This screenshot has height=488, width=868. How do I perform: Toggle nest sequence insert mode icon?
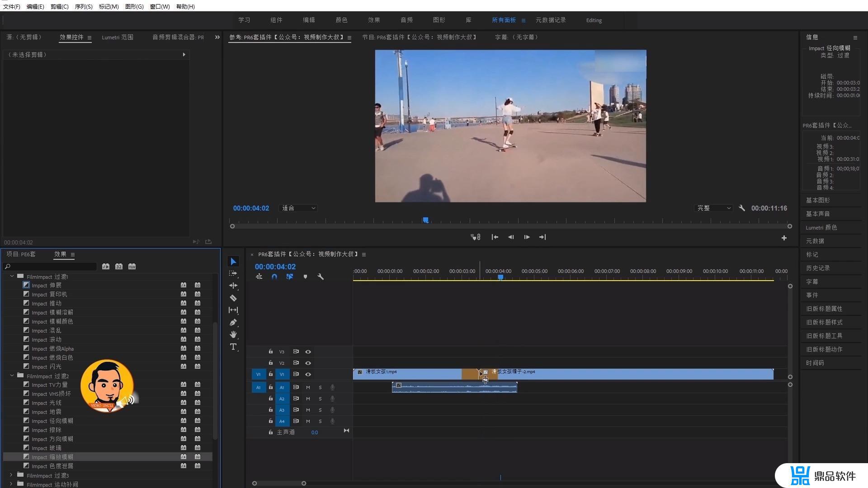[259, 277]
